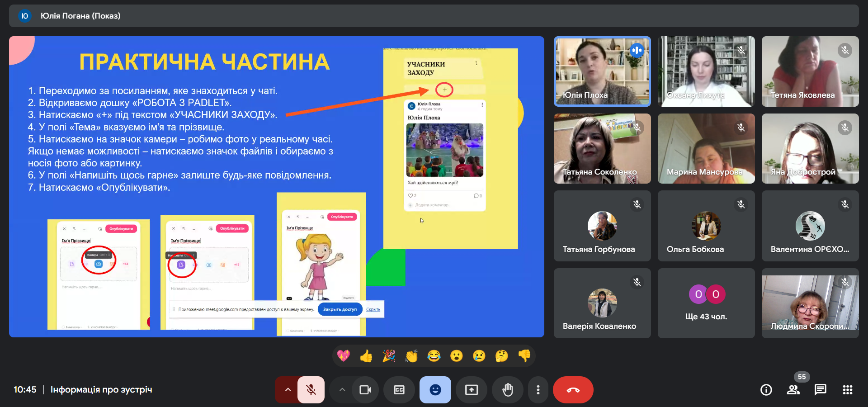The width and height of the screenshot is (868, 407).
Task: Select Юлія Плоха video tile
Action: point(602,71)
